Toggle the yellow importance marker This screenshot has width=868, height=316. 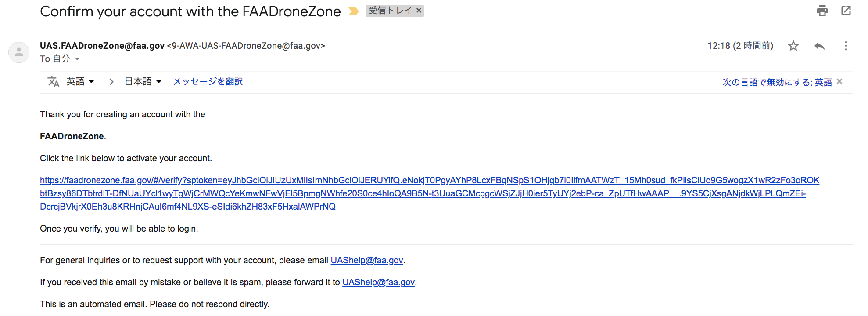353,11
